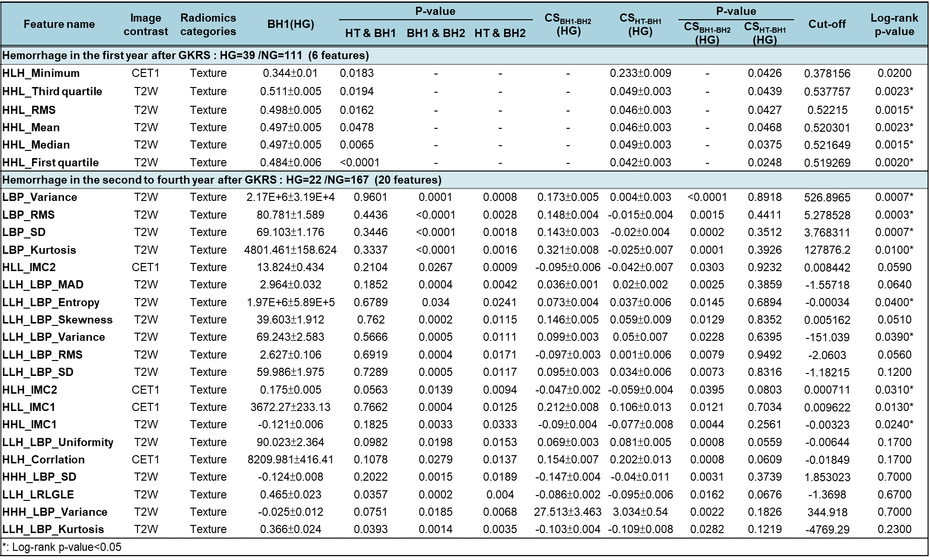Click cut-off value 127876.2

827,250
